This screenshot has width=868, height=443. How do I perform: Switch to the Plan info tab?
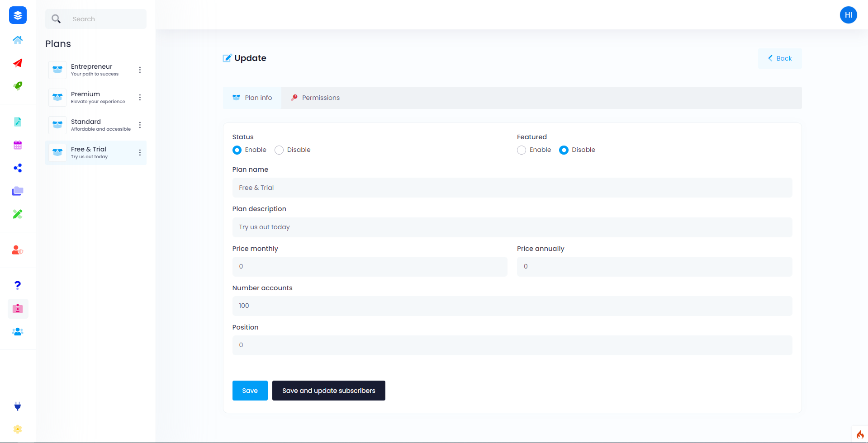pyautogui.click(x=252, y=98)
